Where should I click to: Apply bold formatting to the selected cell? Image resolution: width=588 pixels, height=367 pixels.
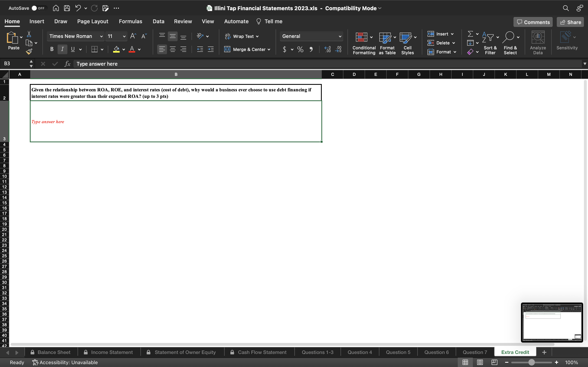coord(51,49)
